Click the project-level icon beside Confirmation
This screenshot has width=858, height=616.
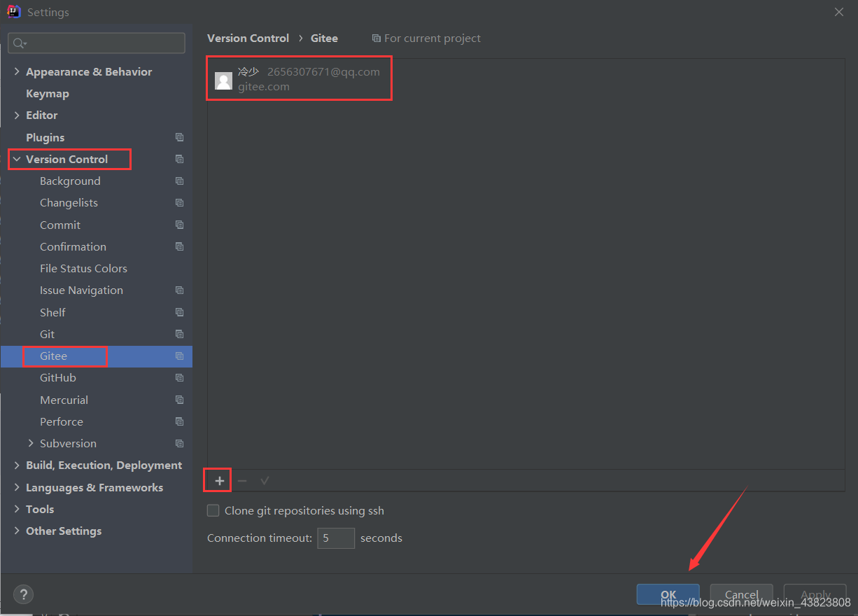pyautogui.click(x=180, y=246)
